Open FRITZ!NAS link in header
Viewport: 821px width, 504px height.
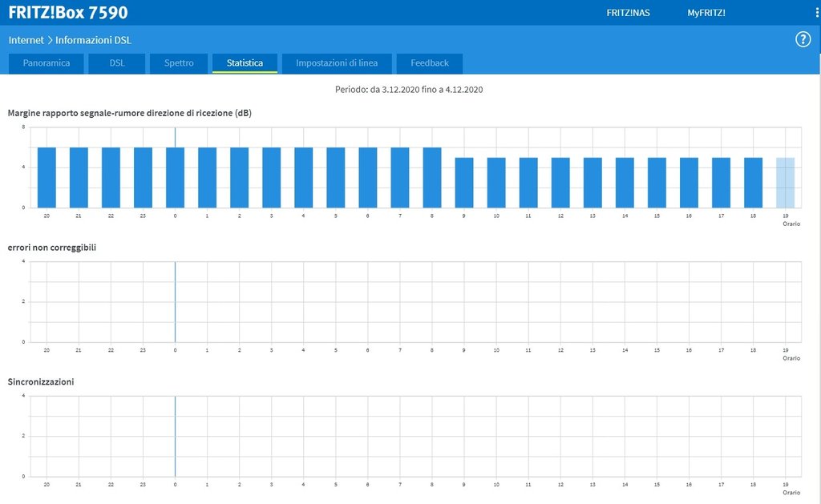629,13
